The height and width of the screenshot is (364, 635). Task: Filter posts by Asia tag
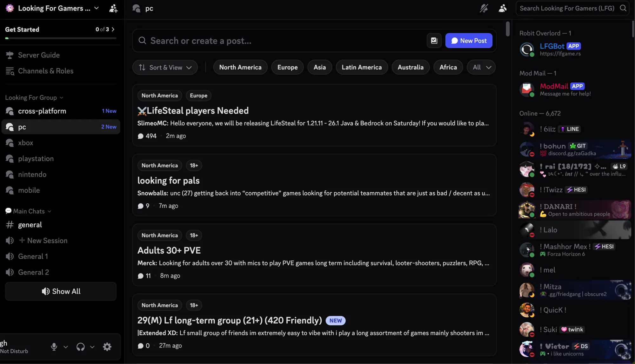(x=320, y=67)
